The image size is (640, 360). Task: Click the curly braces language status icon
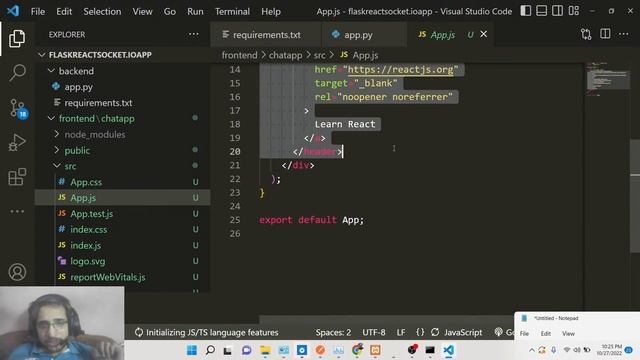[x=420, y=332]
